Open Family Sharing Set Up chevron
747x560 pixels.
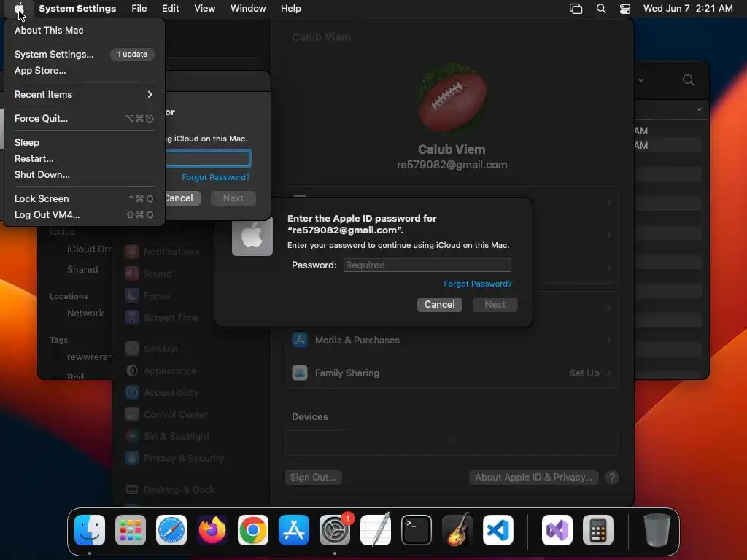609,373
